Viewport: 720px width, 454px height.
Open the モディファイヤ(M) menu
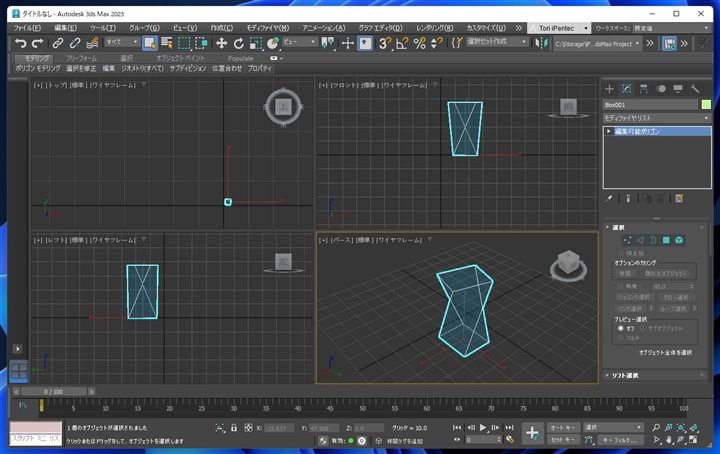point(267,28)
